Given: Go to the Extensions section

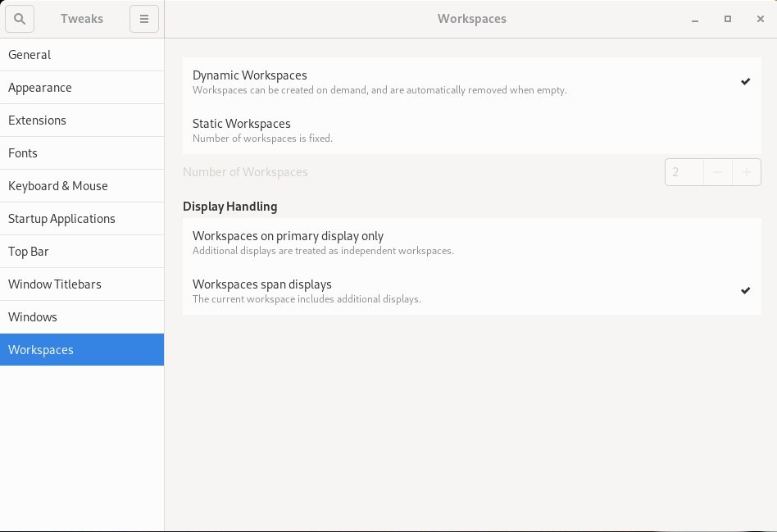Looking at the screenshot, I should pyautogui.click(x=82, y=120).
